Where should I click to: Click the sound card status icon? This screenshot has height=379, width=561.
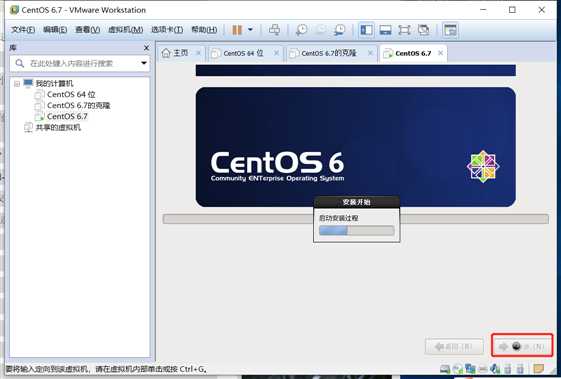(x=495, y=368)
